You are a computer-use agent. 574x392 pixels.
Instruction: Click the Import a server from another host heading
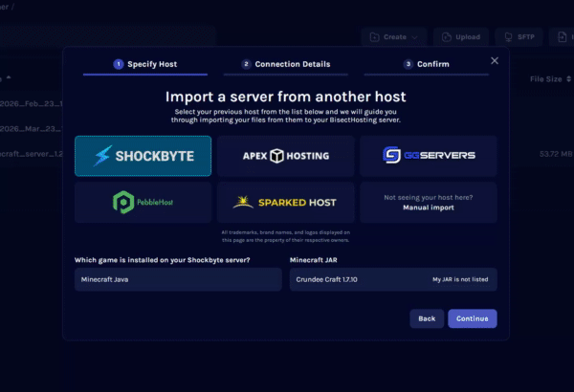click(x=285, y=97)
